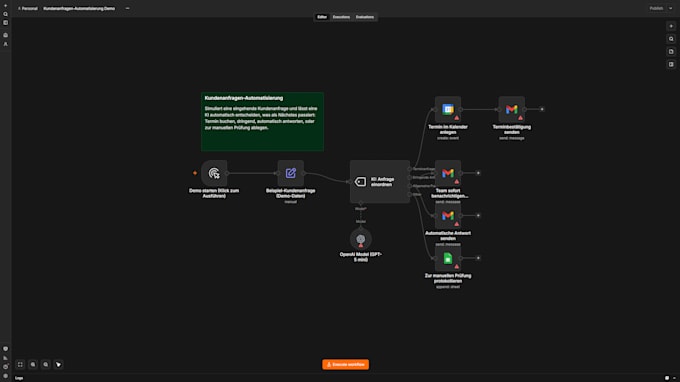Toggle the side panel icon in the right toolbar
The image size is (680, 382).
click(x=671, y=64)
